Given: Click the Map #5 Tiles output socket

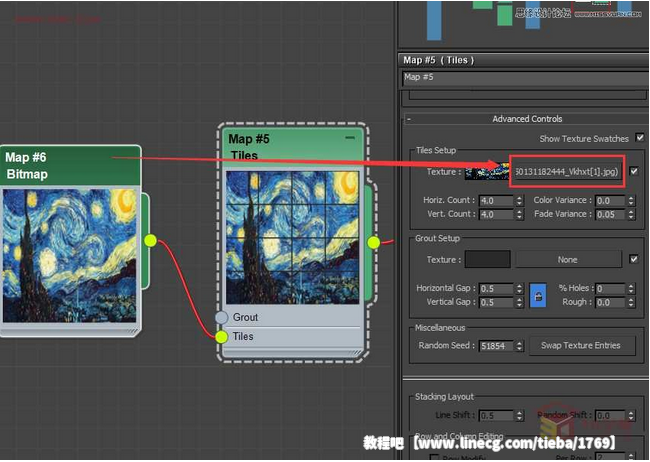Looking at the screenshot, I should tap(374, 243).
